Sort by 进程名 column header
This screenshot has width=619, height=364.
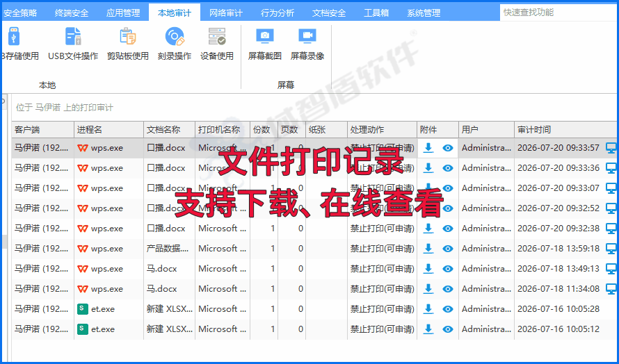pyautogui.click(x=108, y=130)
